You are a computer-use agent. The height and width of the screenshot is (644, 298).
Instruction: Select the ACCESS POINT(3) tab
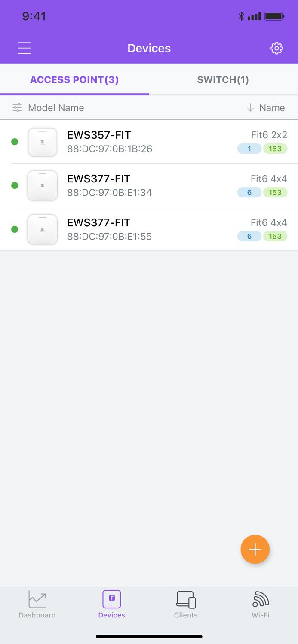[74, 79]
